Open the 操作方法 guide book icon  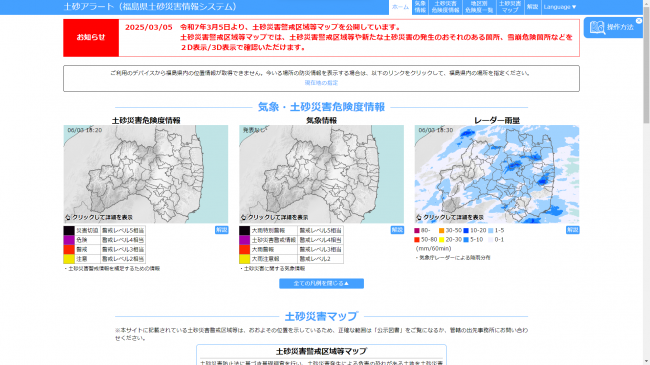coord(597,27)
